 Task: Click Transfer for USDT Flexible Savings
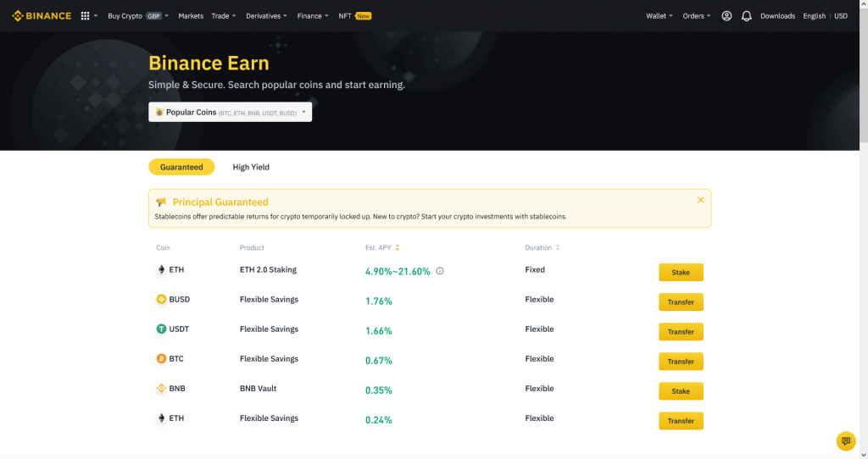click(x=681, y=332)
